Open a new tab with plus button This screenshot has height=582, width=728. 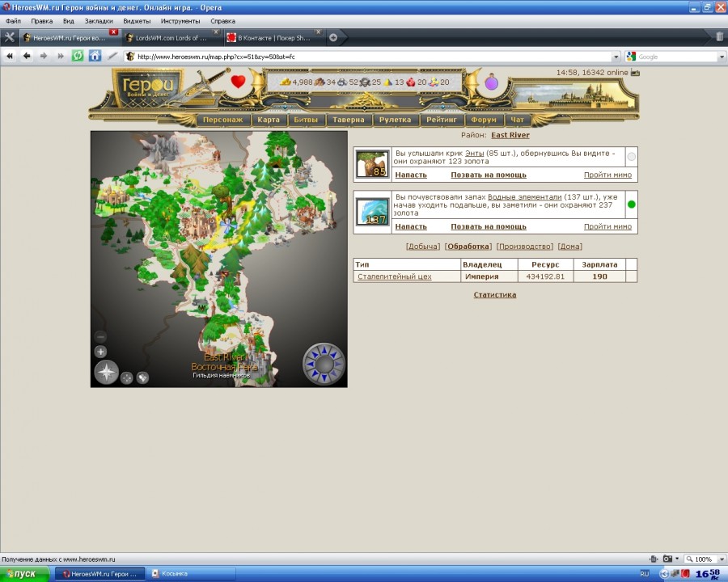pos(333,38)
